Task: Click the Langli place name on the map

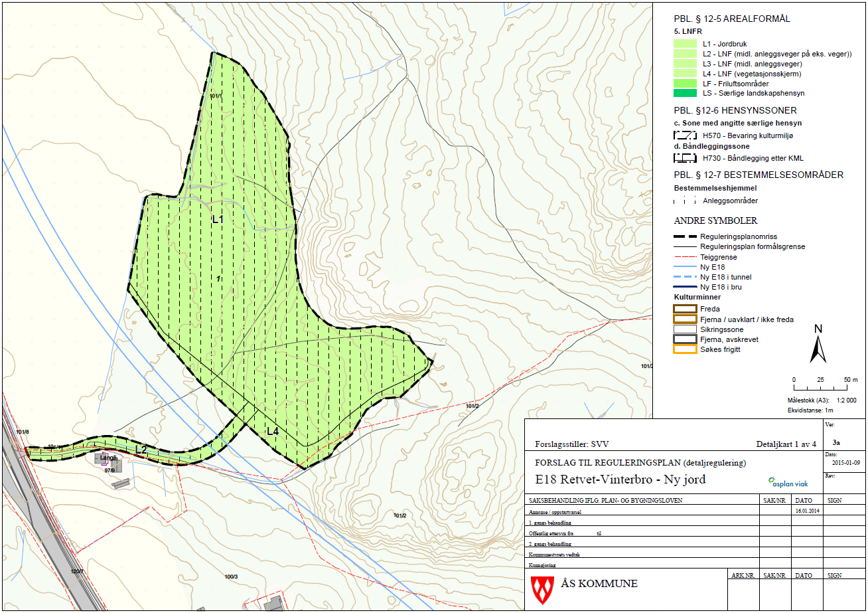Action: [x=109, y=458]
